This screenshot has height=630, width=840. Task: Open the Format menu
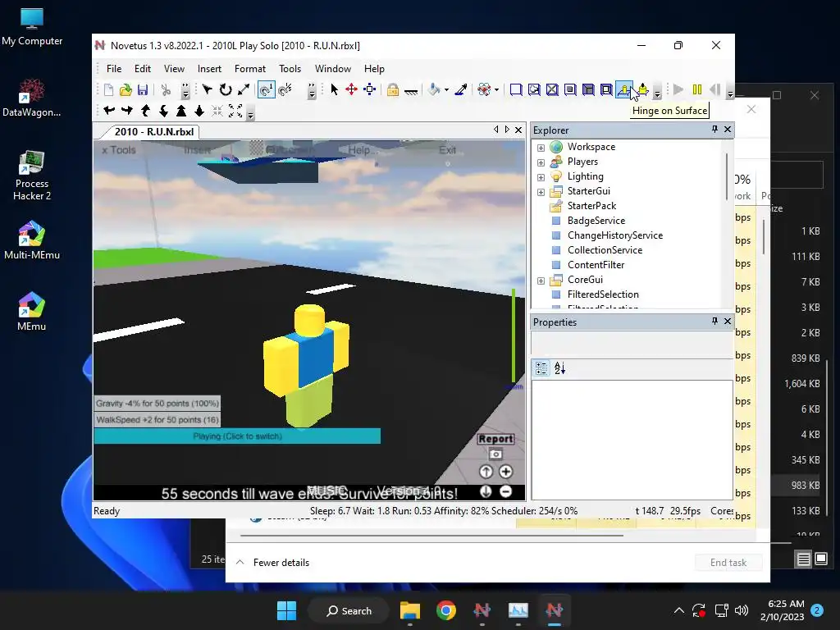(x=250, y=69)
